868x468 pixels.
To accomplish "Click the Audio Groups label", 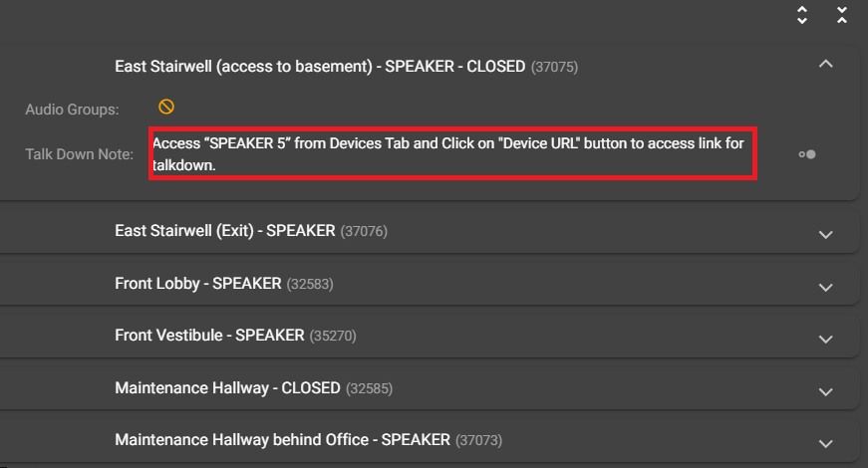I will pyautogui.click(x=72, y=110).
